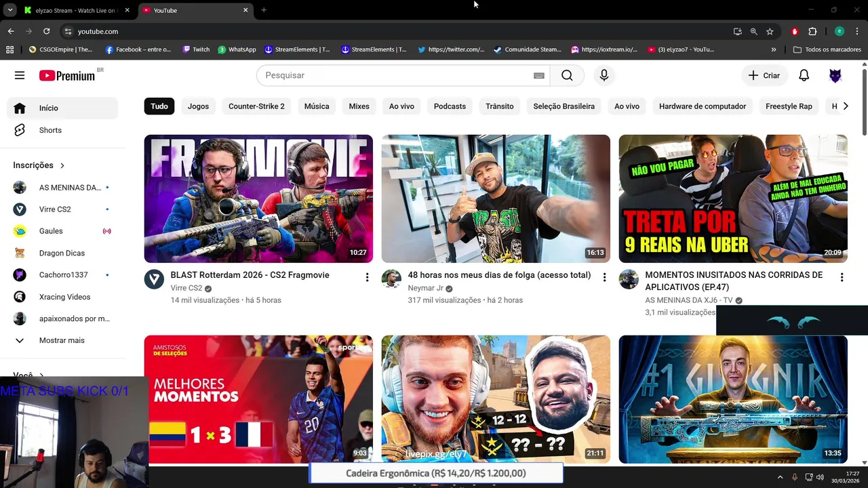Open Início in the sidebar
The height and width of the screenshot is (488, 868).
pyautogui.click(x=62, y=108)
